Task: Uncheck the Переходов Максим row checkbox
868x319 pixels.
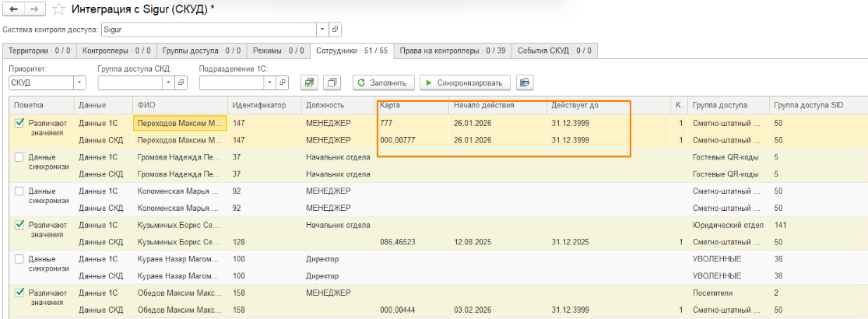Action: tap(20, 123)
